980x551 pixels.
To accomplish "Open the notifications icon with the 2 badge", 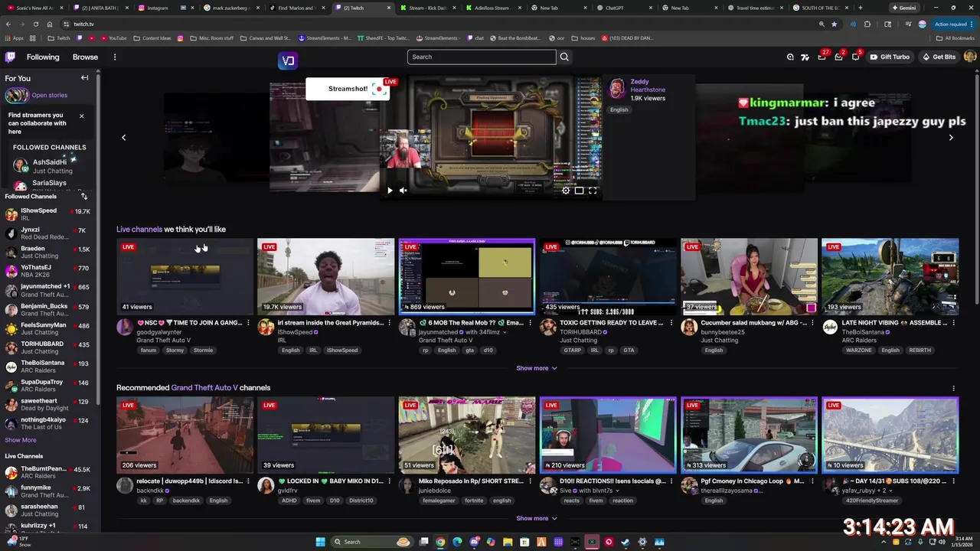I will coord(839,57).
